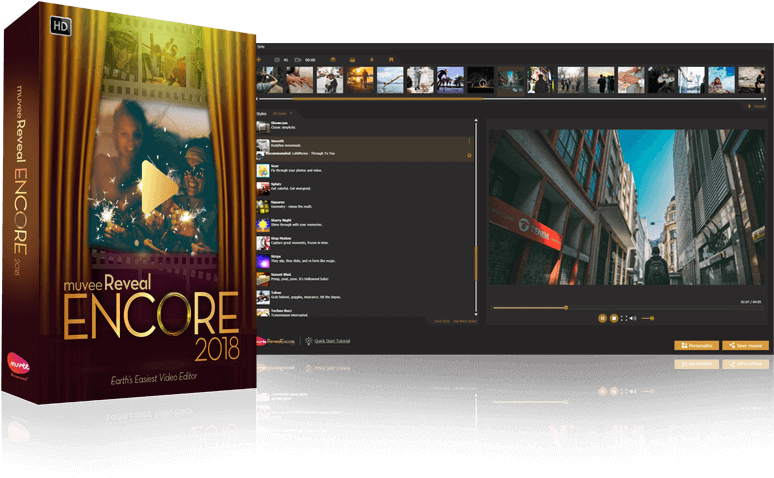This screenshot has width=774, height=478.
Task: Select the Squares style
Action: pyautogui.click(x=364, y=206)
